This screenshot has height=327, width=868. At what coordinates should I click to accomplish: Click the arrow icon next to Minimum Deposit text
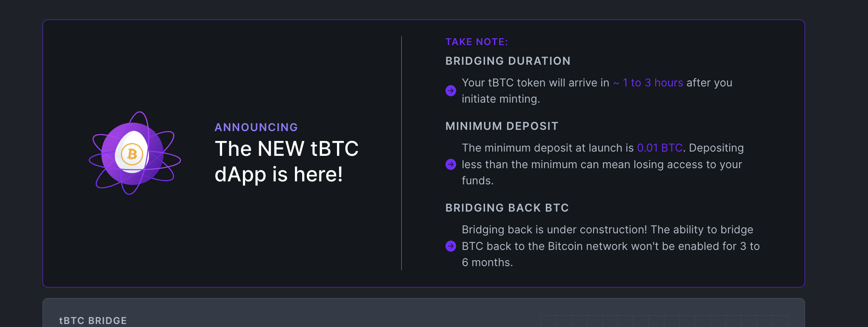451,164
